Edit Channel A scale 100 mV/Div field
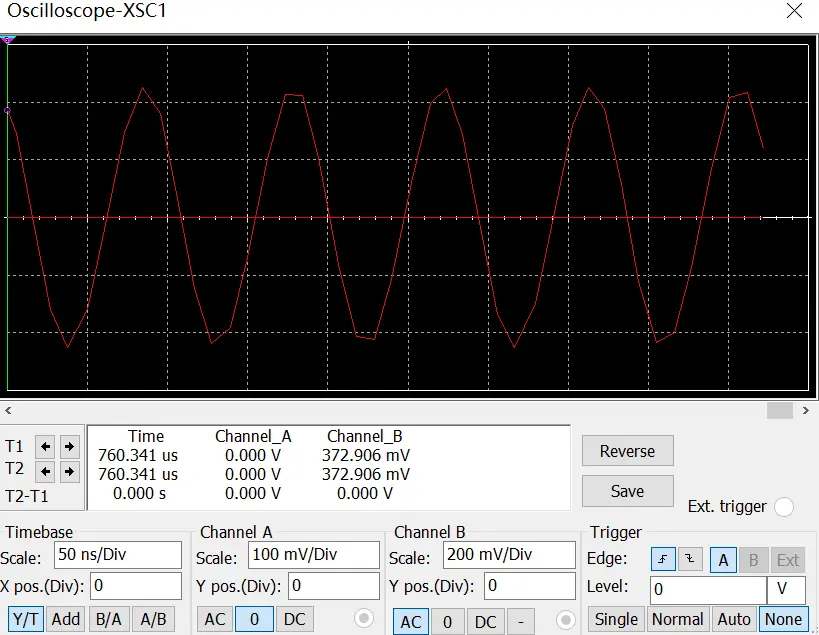Viewport: 819px width, 635px height. [x=314, y=555]
